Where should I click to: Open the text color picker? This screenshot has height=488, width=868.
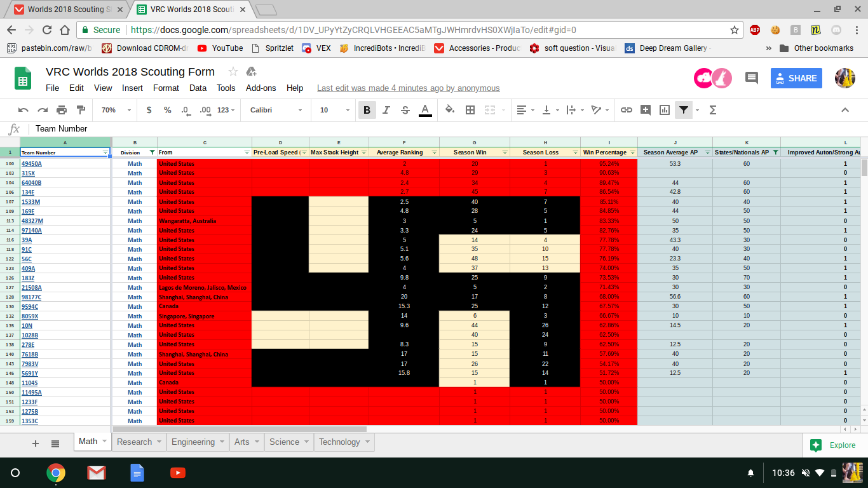(x=424, y=110)
